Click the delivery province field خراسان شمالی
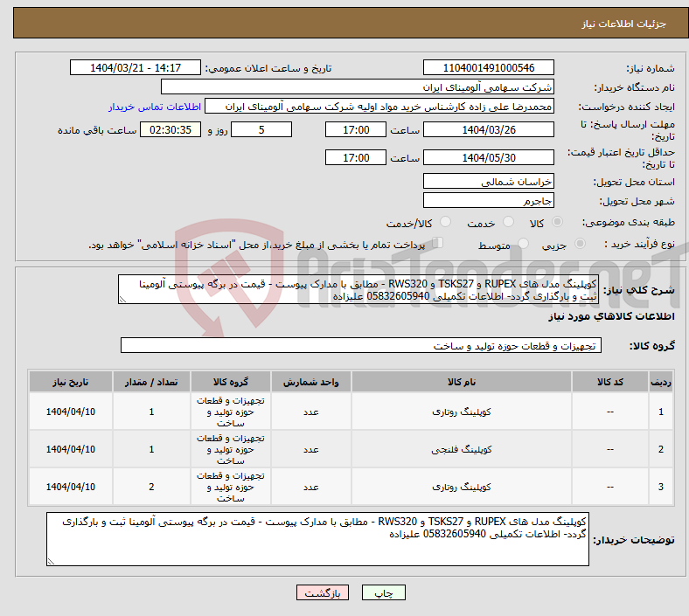 488,181
